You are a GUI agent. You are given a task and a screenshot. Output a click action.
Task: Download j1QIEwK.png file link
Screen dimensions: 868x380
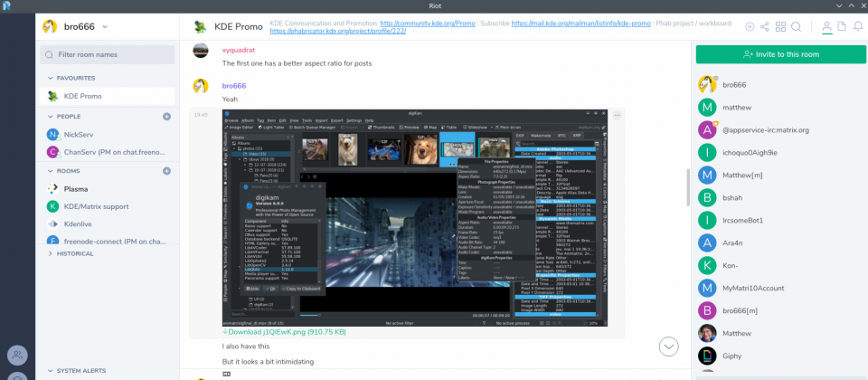point(285,332)
